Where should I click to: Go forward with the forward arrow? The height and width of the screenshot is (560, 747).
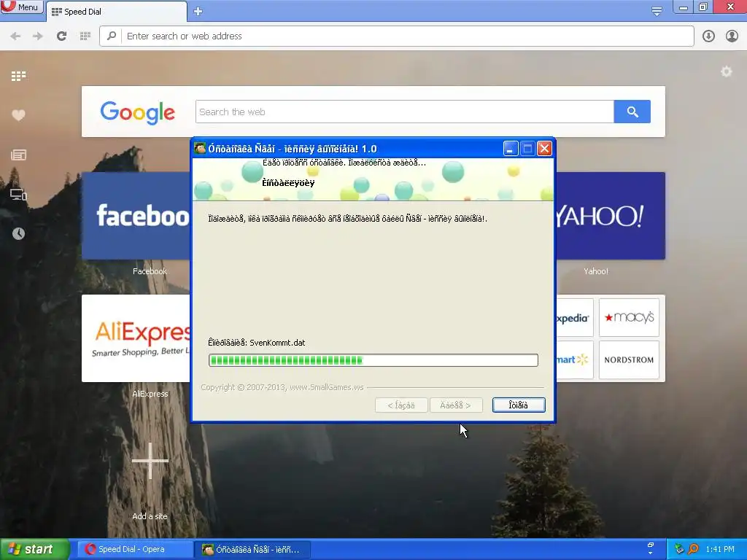tap(38, 36)
